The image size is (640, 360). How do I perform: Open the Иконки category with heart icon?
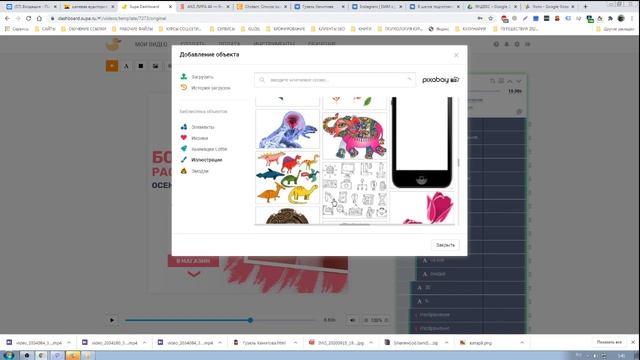click(199, 138)
